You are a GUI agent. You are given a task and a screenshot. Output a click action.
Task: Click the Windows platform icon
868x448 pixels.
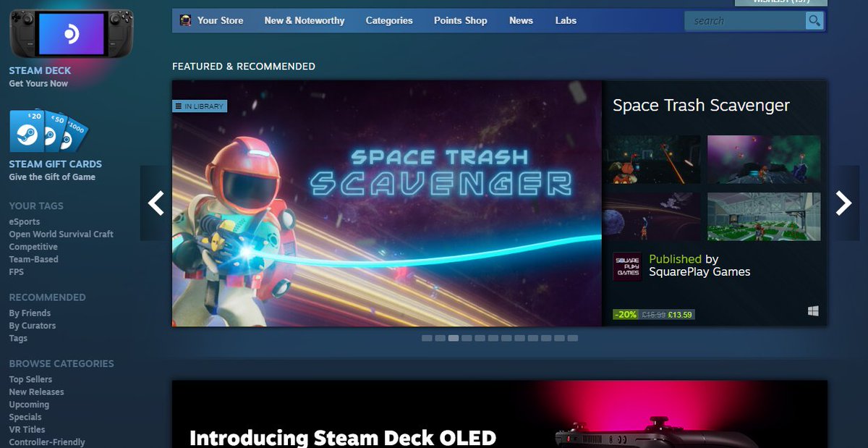coord(813,310)
